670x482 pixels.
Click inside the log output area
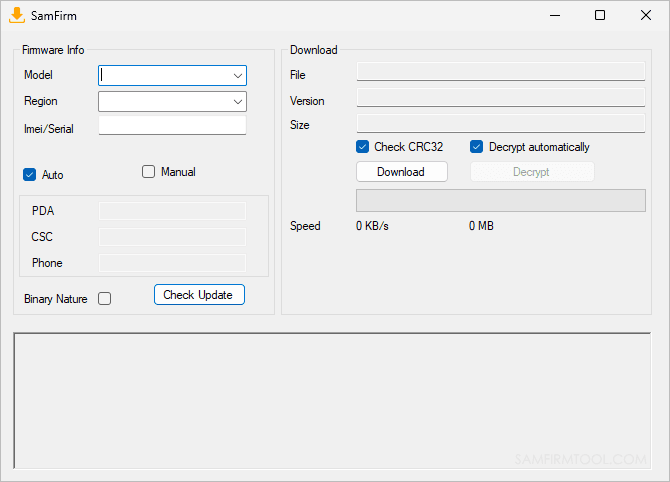coord(332,400)
